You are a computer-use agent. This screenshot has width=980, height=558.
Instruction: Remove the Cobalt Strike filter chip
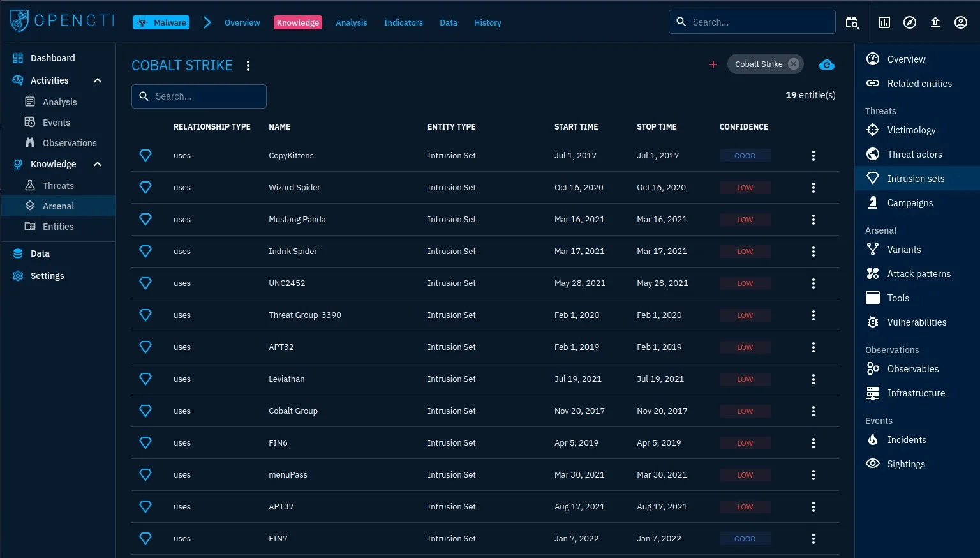793,64
